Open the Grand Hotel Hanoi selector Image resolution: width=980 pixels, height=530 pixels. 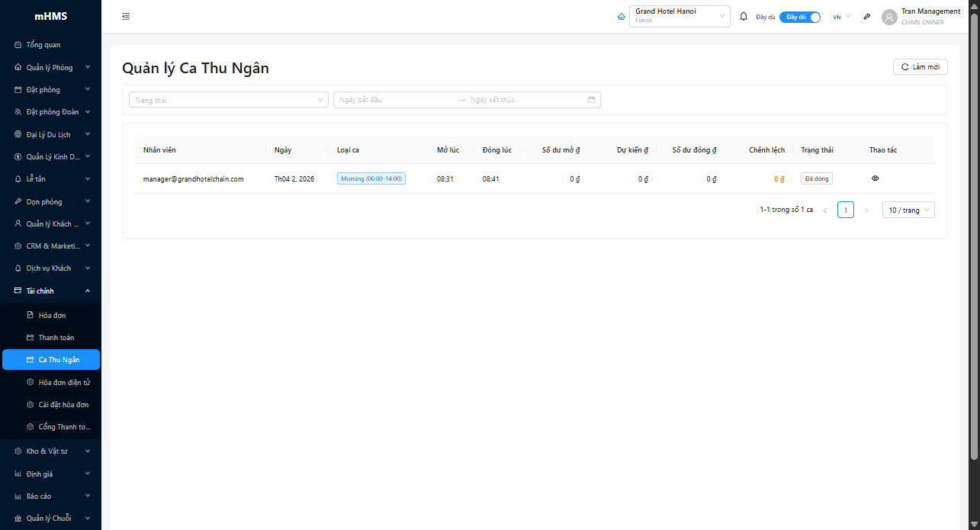[x=680, y=16]
